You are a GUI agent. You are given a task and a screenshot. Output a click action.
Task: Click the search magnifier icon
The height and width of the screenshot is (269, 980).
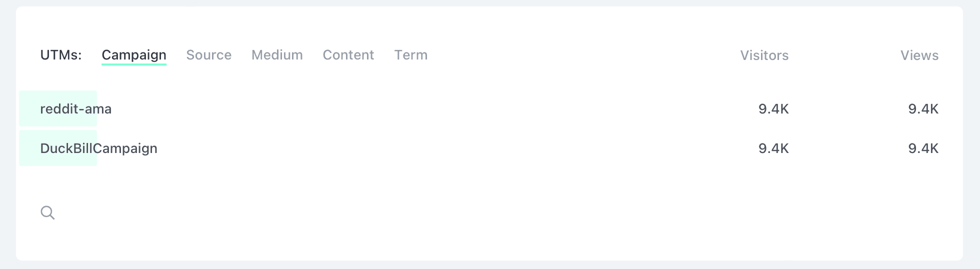[x=47, y=212]
